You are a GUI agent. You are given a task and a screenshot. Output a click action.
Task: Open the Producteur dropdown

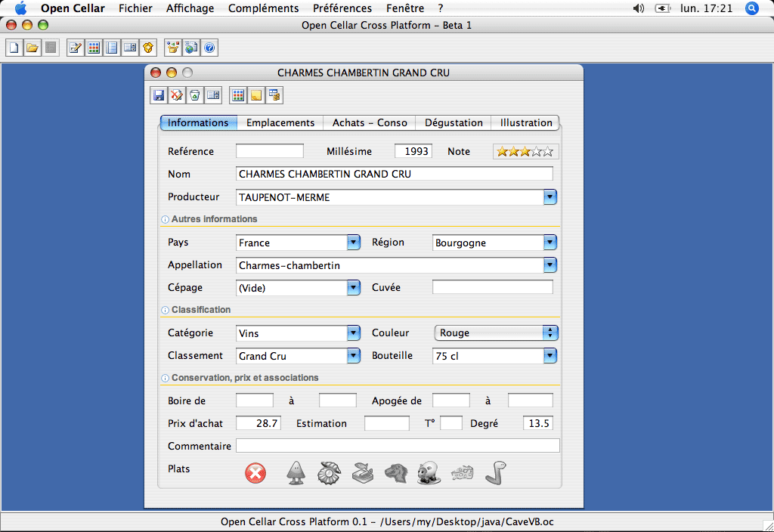pos(550,197)
